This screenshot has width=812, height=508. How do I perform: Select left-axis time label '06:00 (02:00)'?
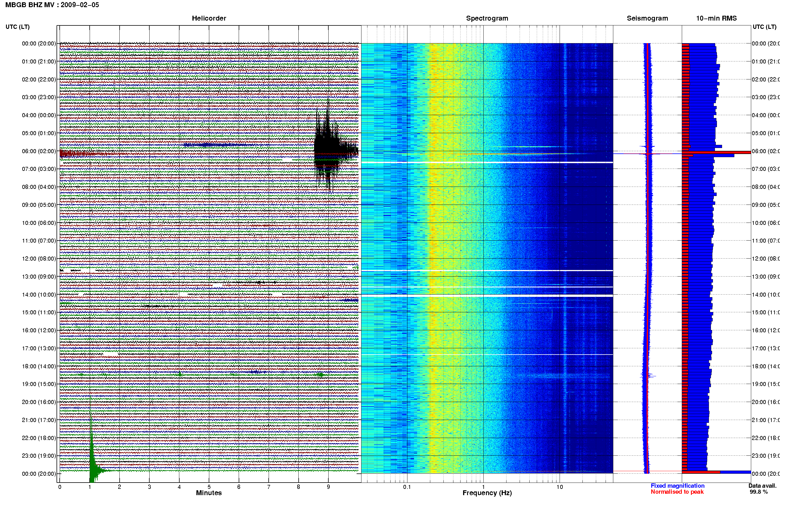pos(39,151)
